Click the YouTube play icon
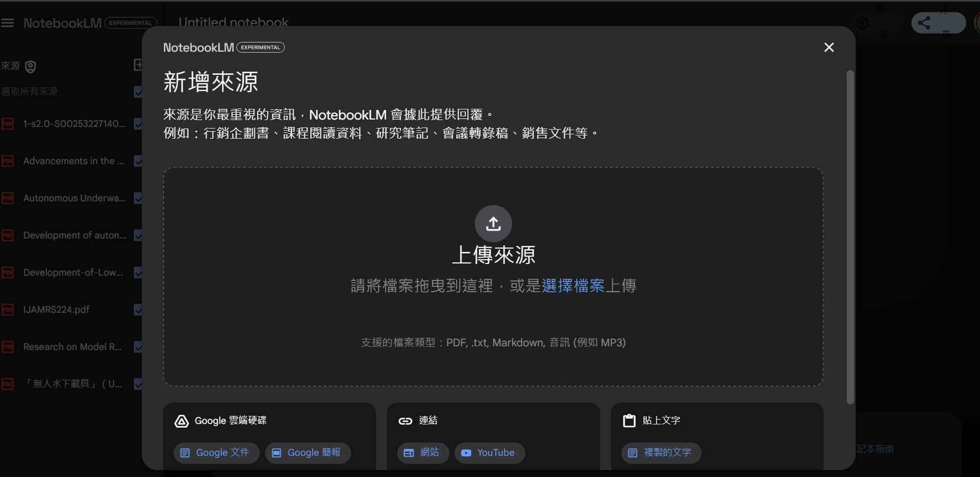Image resolution: width=980 pixels, height=477 pixels. [x=466, y=453]
